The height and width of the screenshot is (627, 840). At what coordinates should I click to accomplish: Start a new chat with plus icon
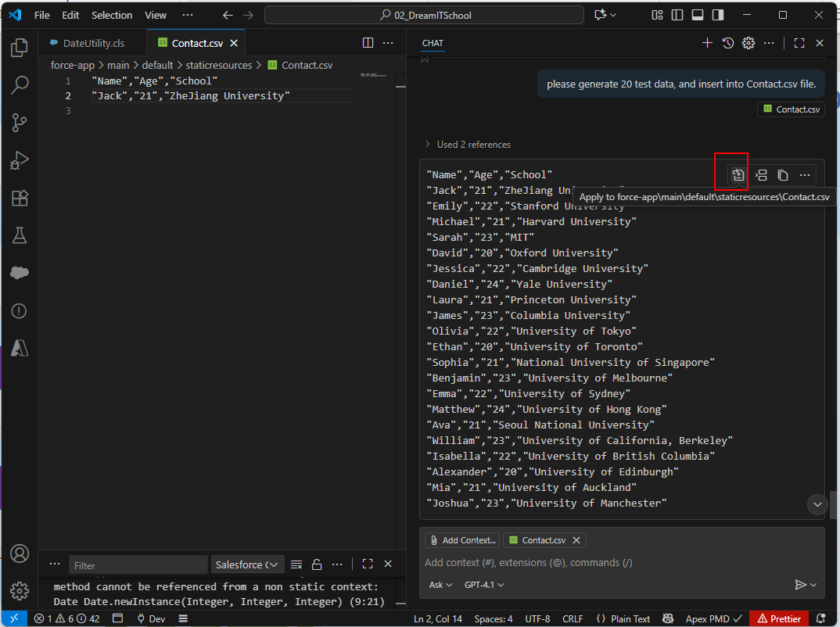(x=707, y=43)
